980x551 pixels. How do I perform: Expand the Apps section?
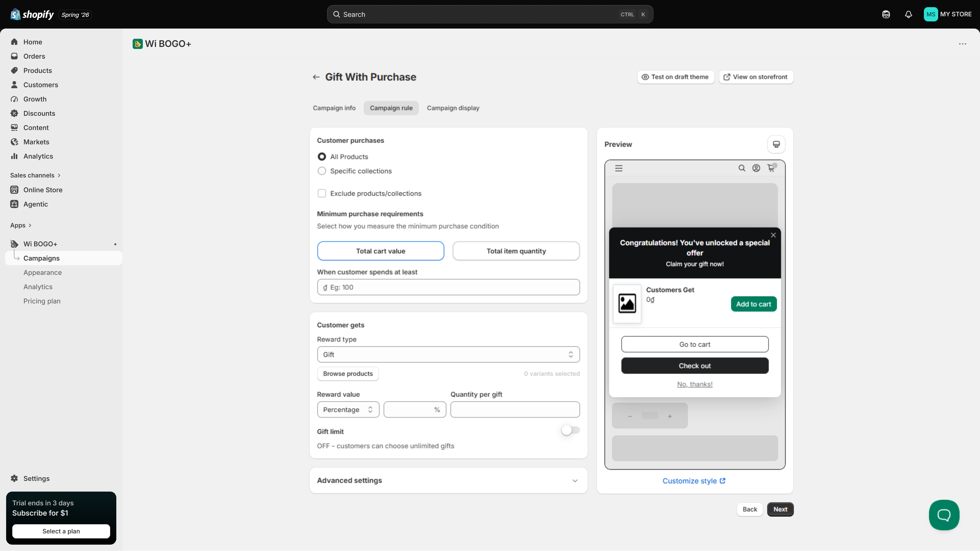point(21,225)
